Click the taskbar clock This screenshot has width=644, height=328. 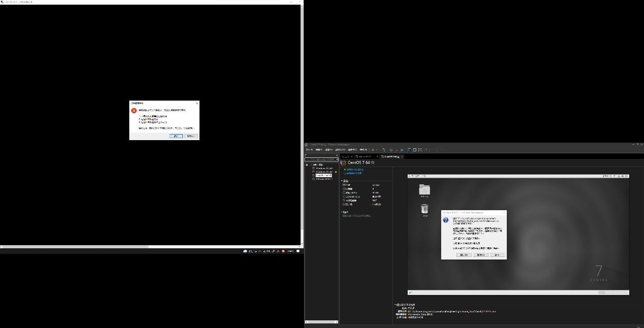tap(290, 251)
